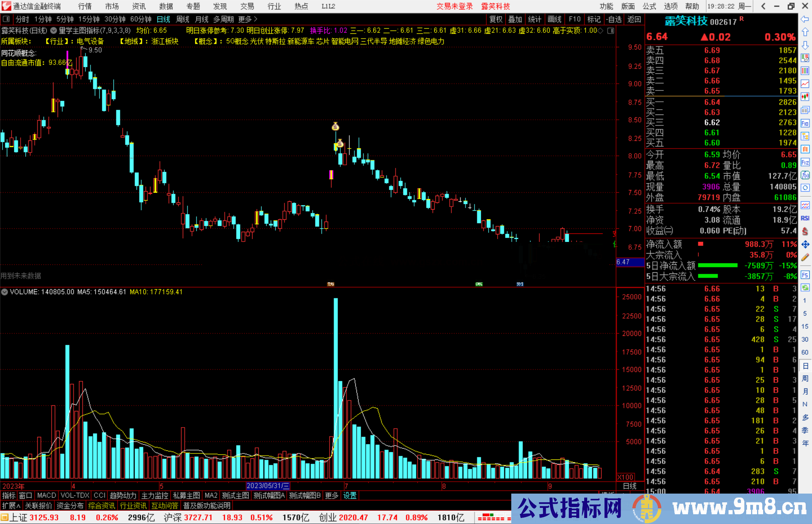Screen dimensions: 812x524
Task: Select the MACD indicator tab
Action: coord(47,496)
